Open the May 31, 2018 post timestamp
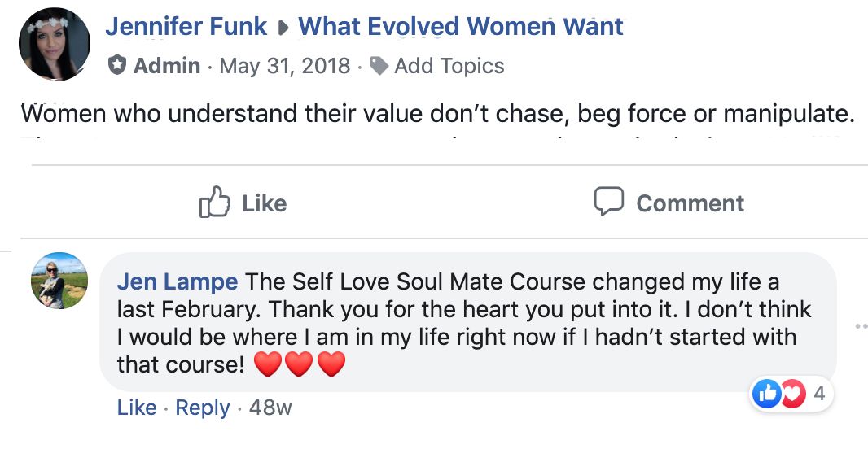868x449 pixels. pos(285,66)
